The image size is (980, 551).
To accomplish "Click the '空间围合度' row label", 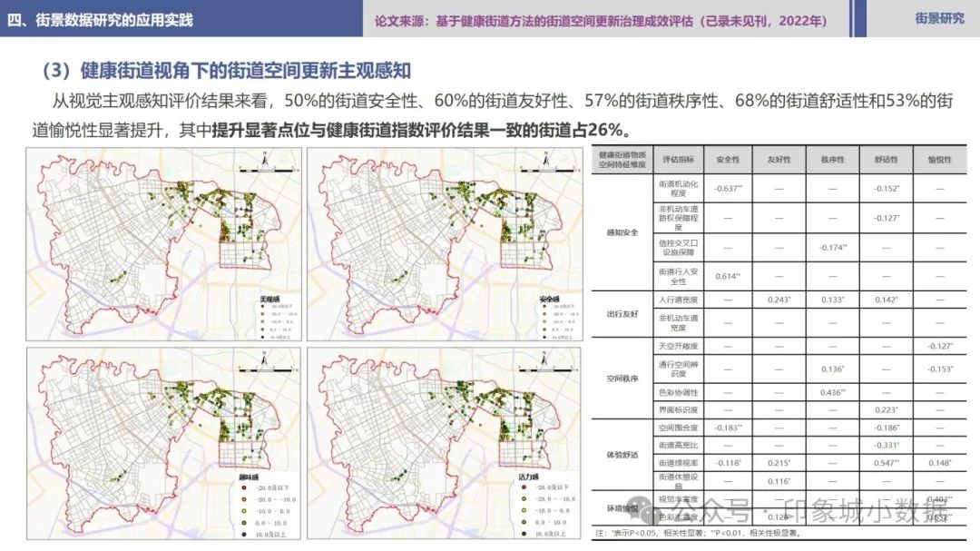I will coord(678,428).
